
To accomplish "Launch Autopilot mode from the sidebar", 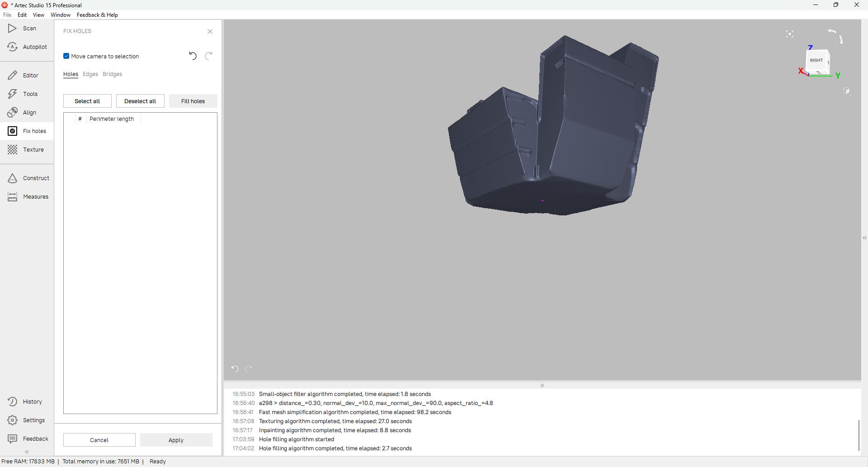I will point(27,47).
